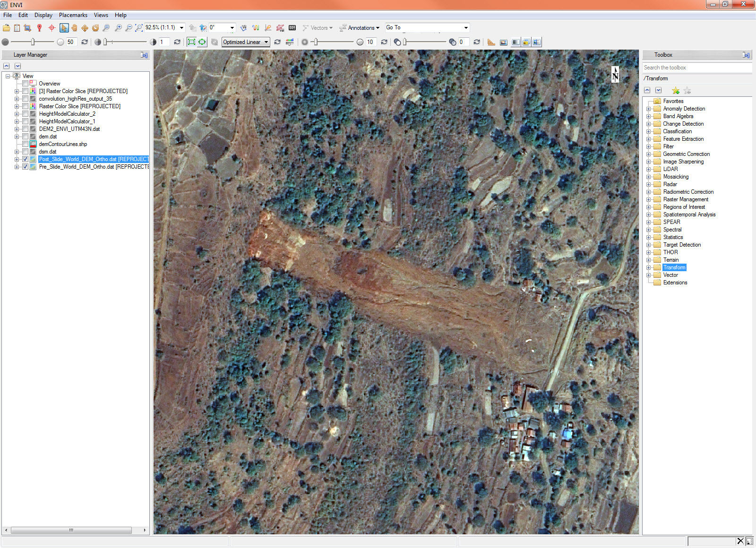This screenshot has height=548, width=756.
Task: Uncheck the Post_Slide_World_DEM_Ortho.dat layer checkbox
Action: coord(26,159)
